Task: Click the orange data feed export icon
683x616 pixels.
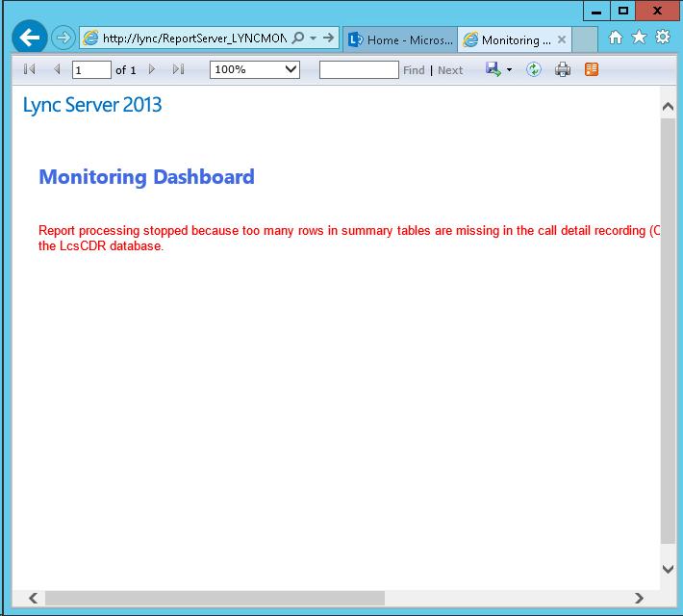Action: 591,69
